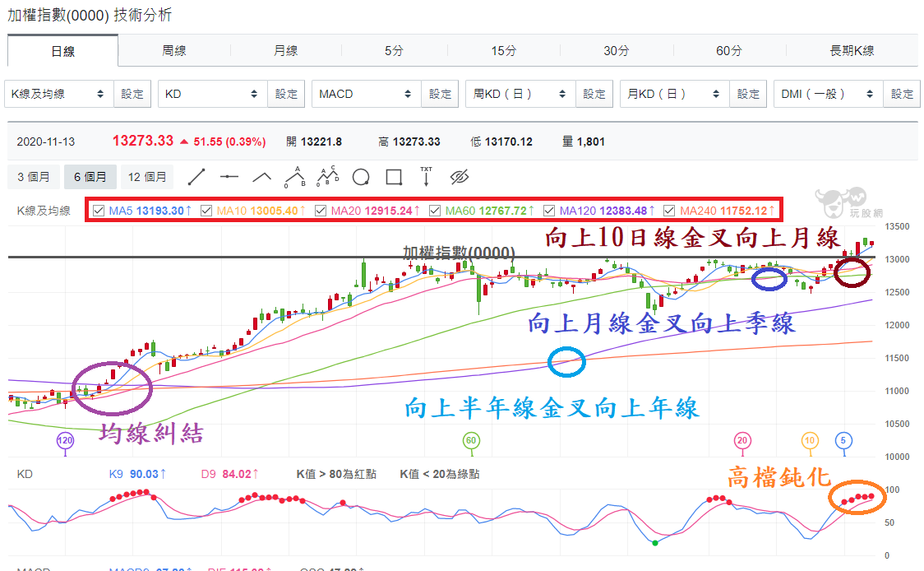Click the MA10 13005.40 value label
This screenshot has height=571, width=924.
261,211
